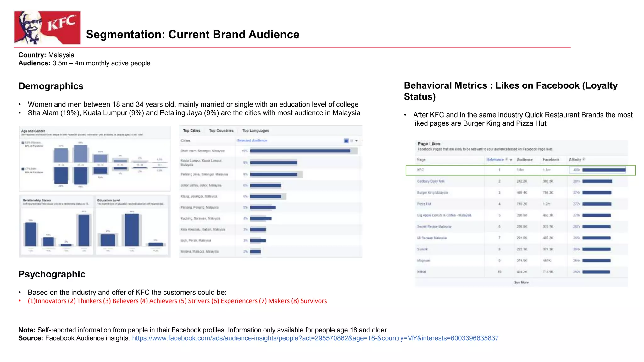Open the Pizza Hut page link

[x=424, y=204]
